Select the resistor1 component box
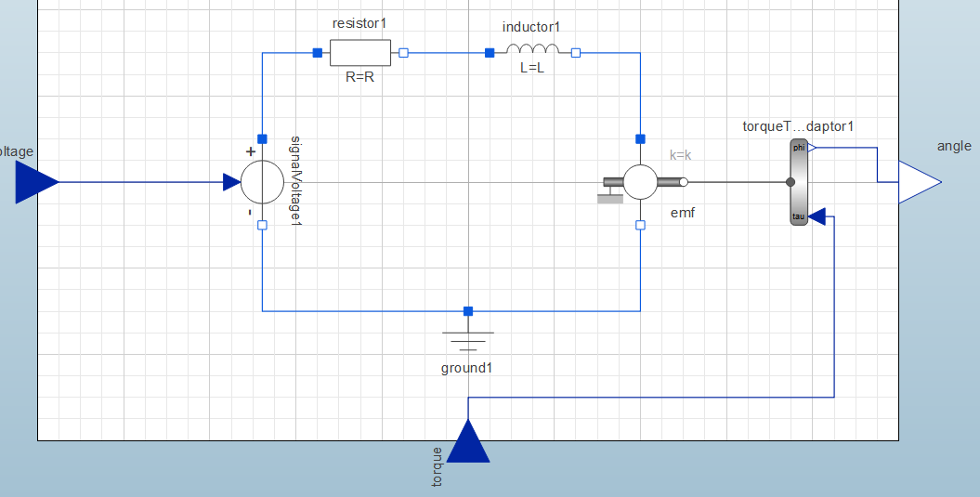Image resolution: width=980 pixels, height=497 pixels. point(360,53)
